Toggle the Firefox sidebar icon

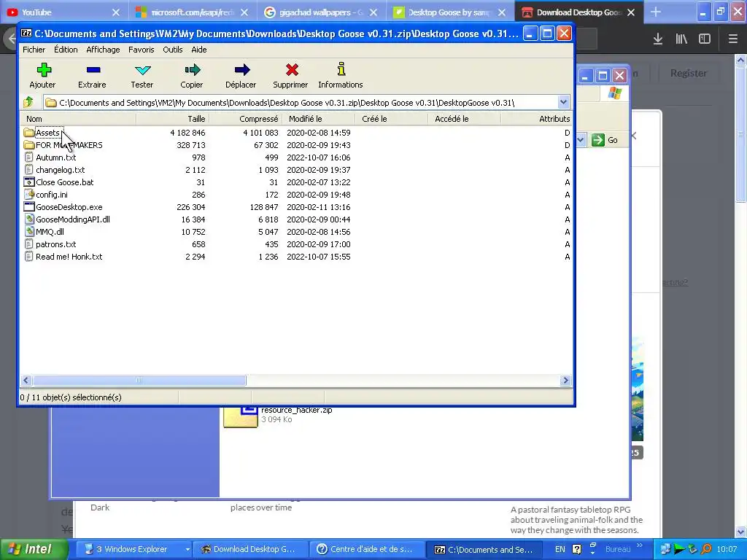pos(705,39)
